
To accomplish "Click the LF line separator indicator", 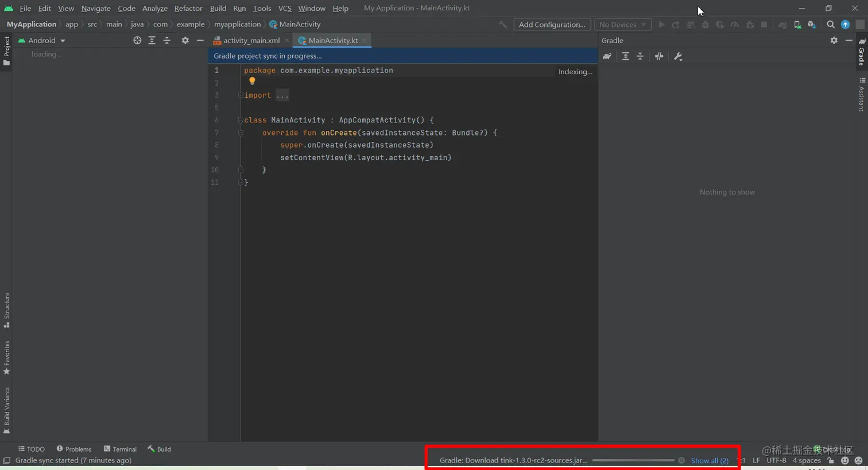I will pyautogui.click(x=756, y=460).
